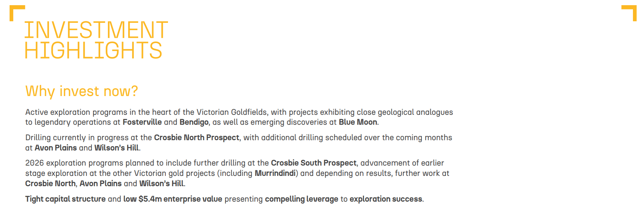The height and width of the screenshot is (223, 644).
Task: Click the bold compelling leverage text
Action: tap(301, 199)
